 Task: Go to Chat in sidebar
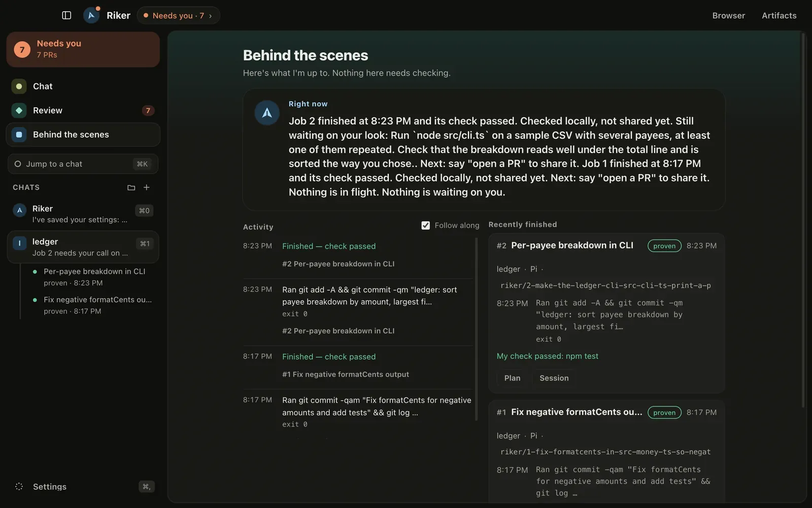click(x=83, y=86)
